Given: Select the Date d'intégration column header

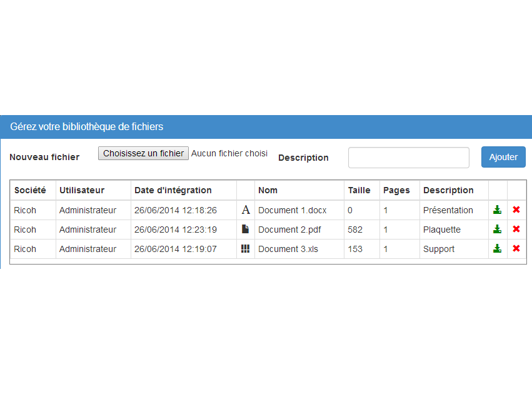Looking at the screenshot, I should tap(173, 190).
